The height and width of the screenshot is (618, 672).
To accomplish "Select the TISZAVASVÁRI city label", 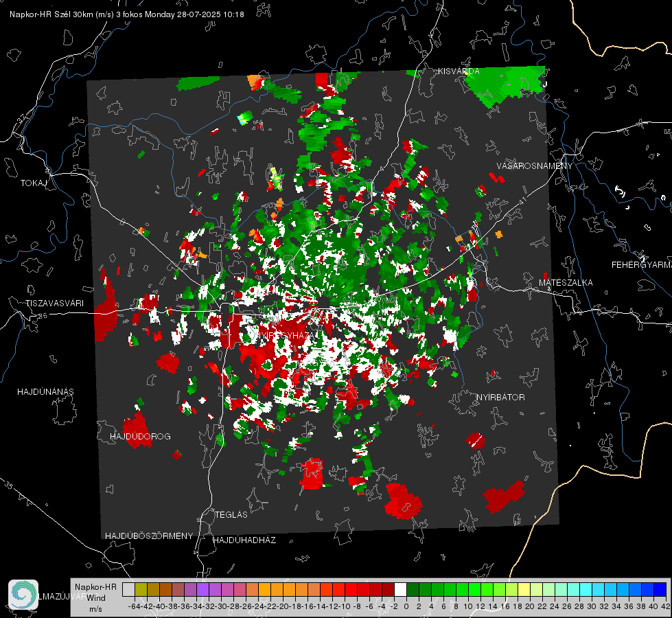I will (55, 304).
